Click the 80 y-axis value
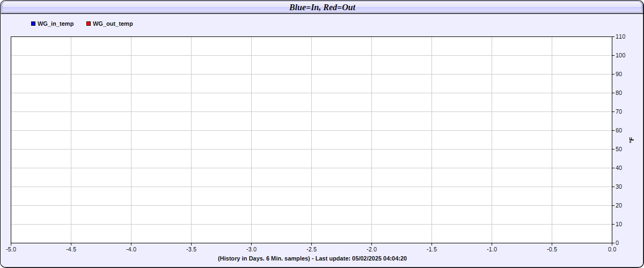644x268 pixels. pyautogui.click(x=619, y=93)
